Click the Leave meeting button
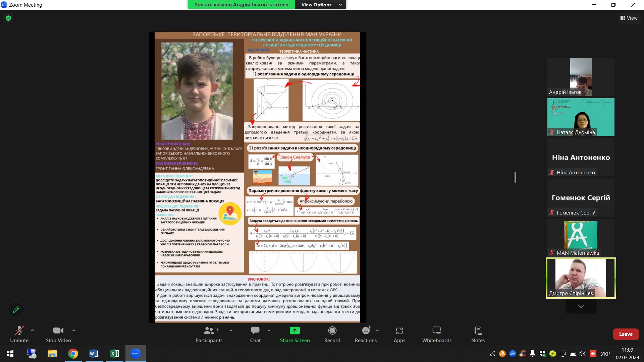 626,334
